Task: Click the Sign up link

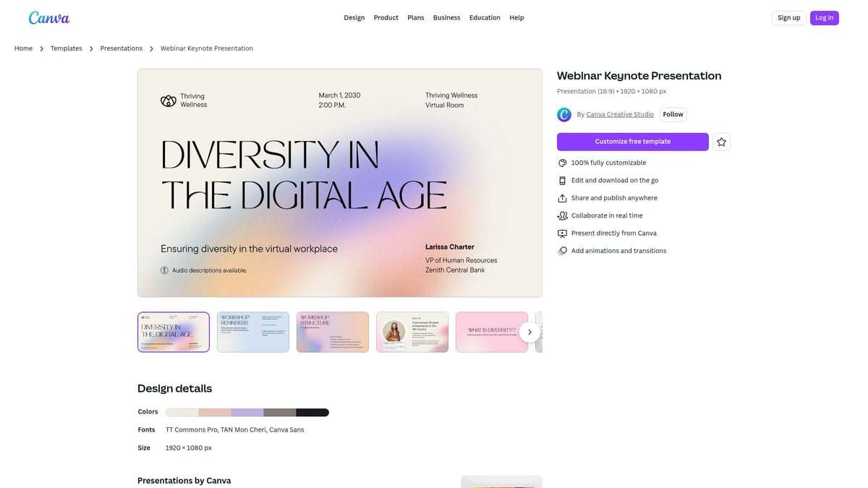Action: coord(788,17)
